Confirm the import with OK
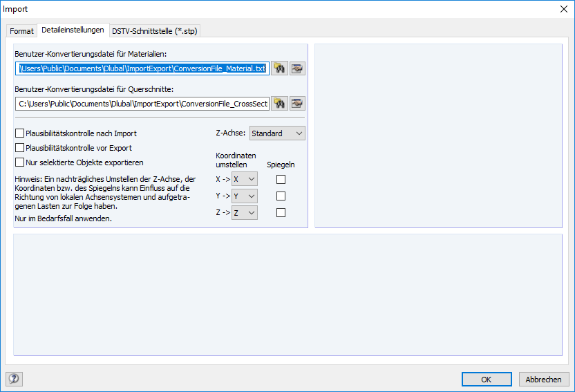Image resolution: width=575 pixels, height=392 pixels. (487, 380)
